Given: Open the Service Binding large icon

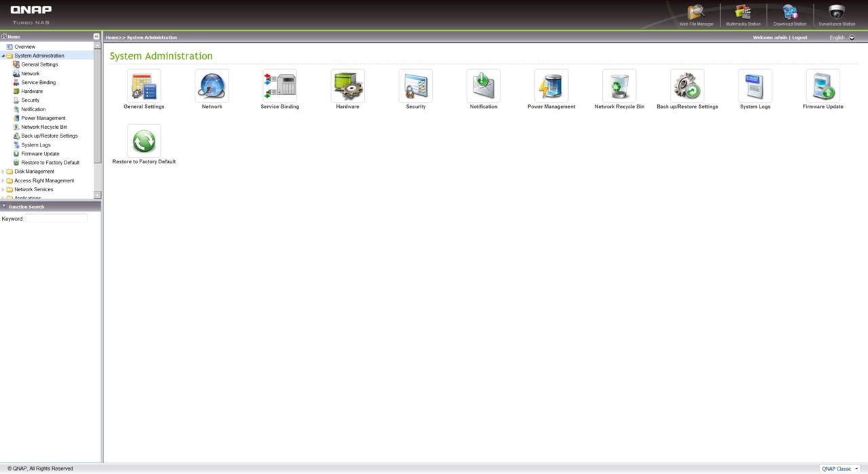Looking at the screenshot, I should (279, 86).
